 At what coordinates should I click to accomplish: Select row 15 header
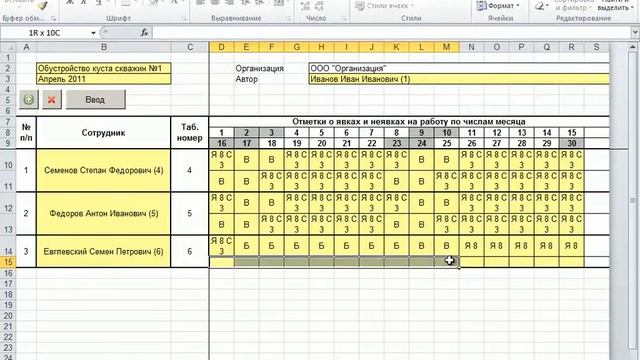8,262
